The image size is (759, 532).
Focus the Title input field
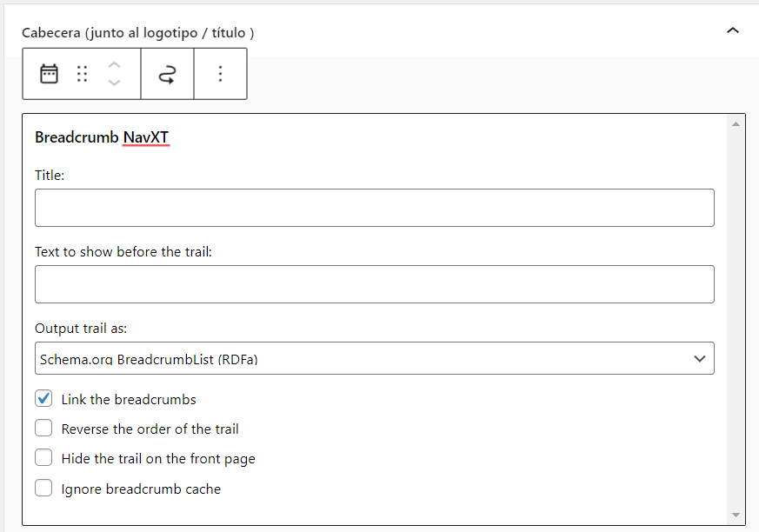[374, 208]
